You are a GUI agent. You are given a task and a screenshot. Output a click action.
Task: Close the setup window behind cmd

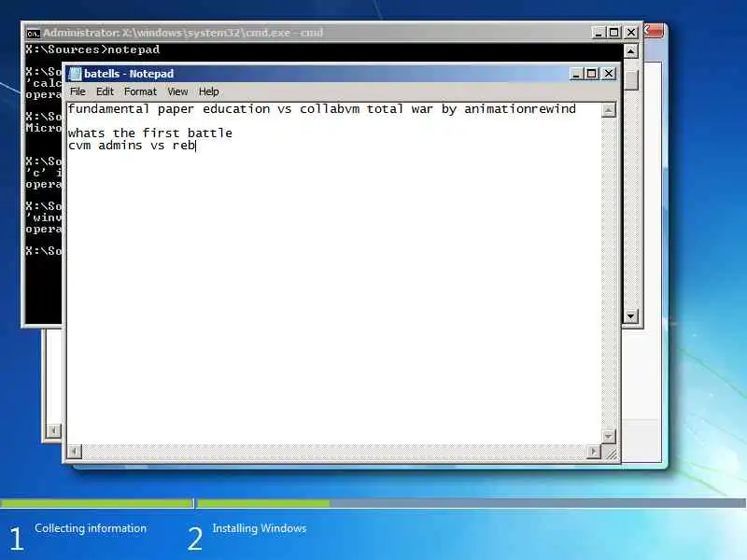(x=655, y=31)
